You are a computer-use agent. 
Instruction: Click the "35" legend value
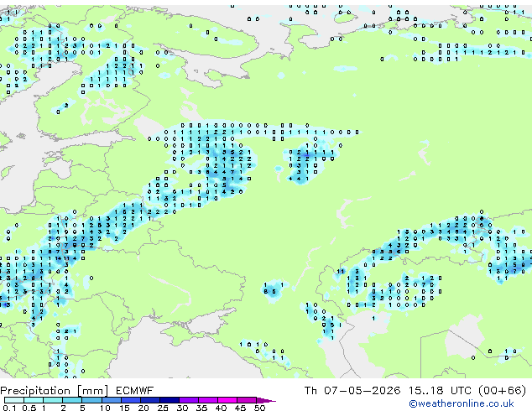point(201,408)
